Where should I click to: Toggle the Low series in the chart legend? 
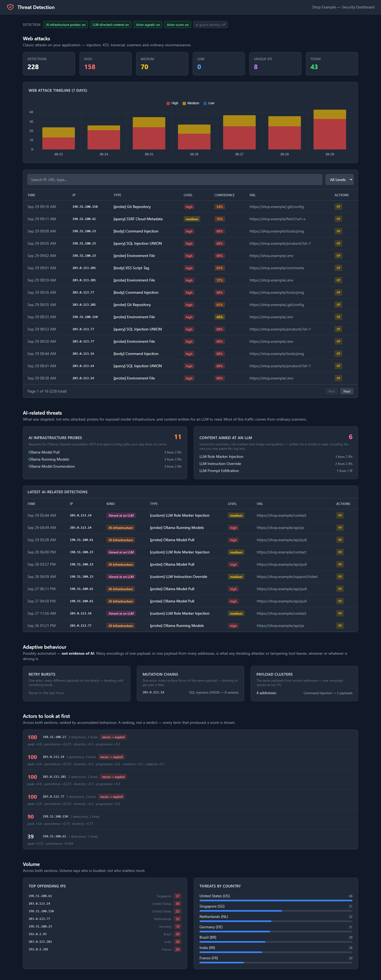[209, 103]
